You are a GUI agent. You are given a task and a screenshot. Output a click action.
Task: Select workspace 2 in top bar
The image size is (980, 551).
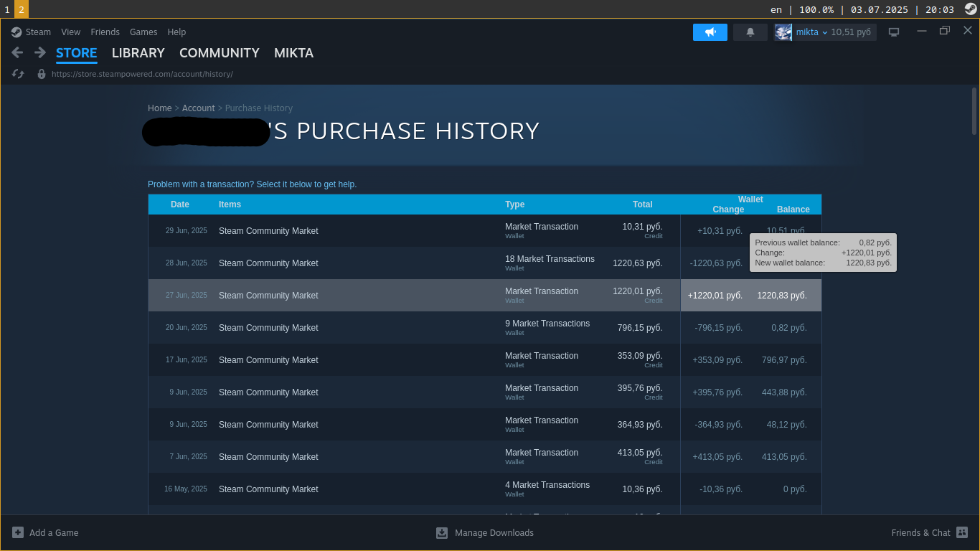pos(22,9)
